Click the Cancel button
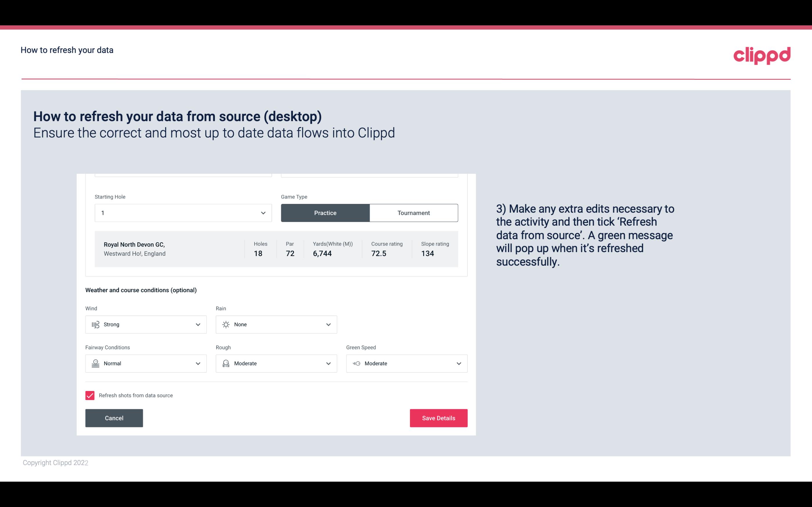812x507 pixels. 114,418
